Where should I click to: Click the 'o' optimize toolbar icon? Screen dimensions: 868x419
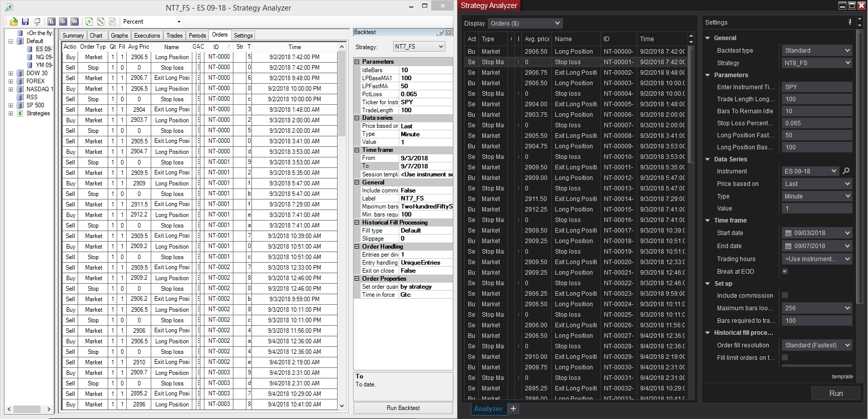63,22
